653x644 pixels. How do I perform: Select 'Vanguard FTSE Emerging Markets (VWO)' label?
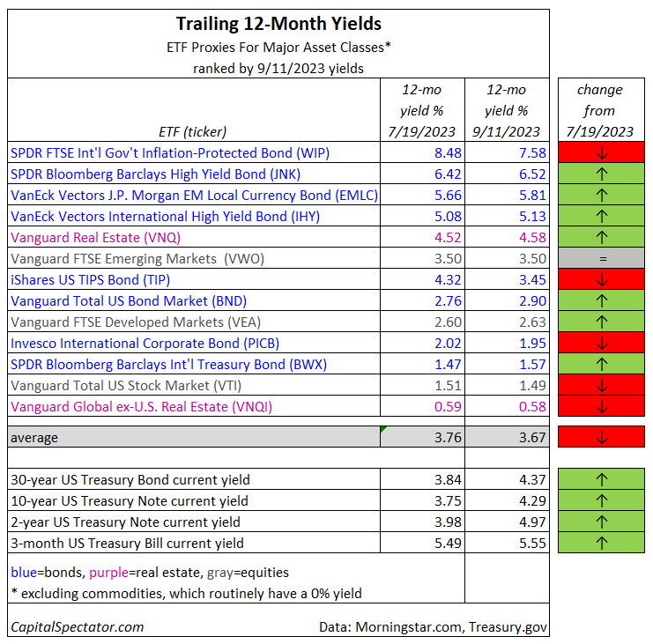(x=137, y=259)
